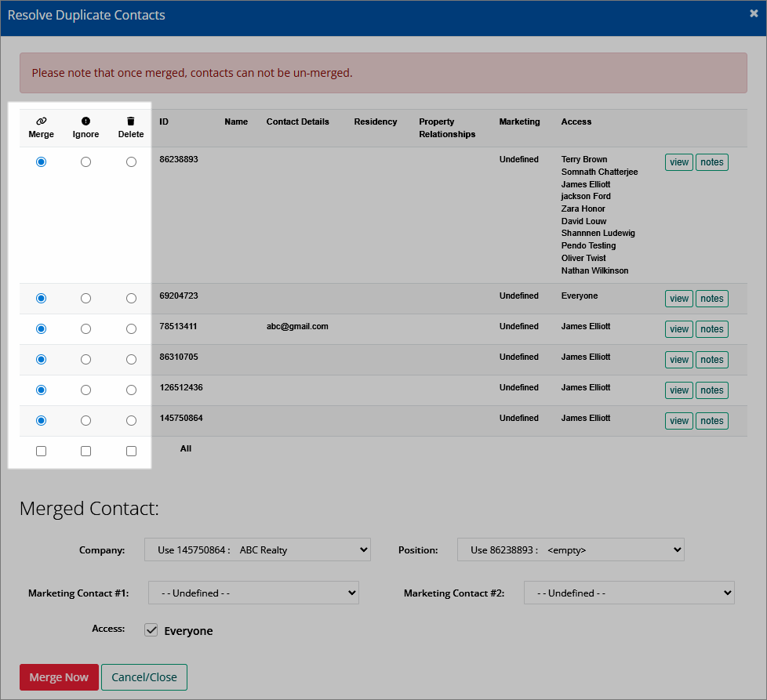Screen dimensions: 767x700
Task: View contact 86238893
Action: click(679, 162)
